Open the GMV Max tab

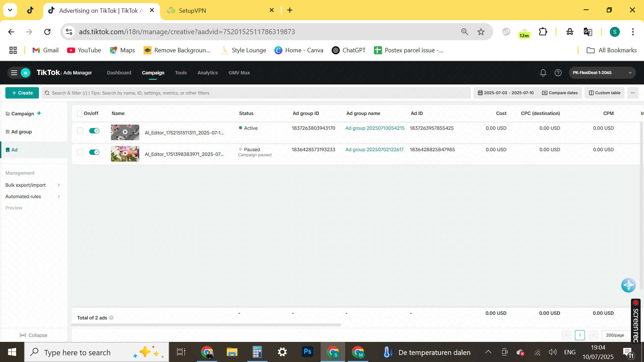point(239,73)
